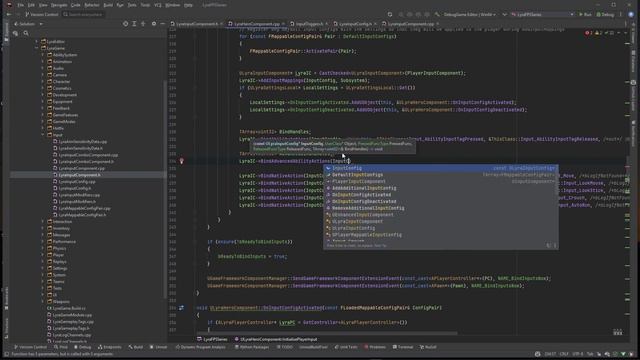Click the Solution tree vertical scrollbar
640x360 pixels.
[165, 188]
